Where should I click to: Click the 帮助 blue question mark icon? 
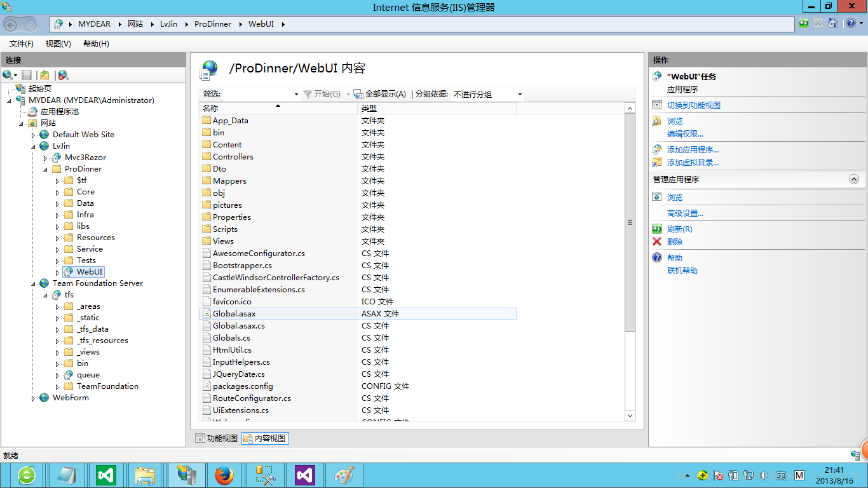tap(657, 258)
